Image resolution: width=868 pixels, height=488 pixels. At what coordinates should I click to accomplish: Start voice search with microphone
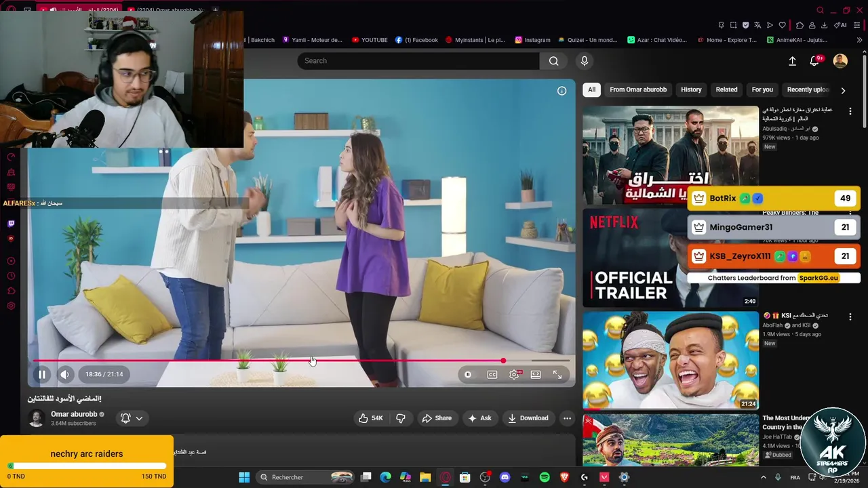tap(585, 61)
